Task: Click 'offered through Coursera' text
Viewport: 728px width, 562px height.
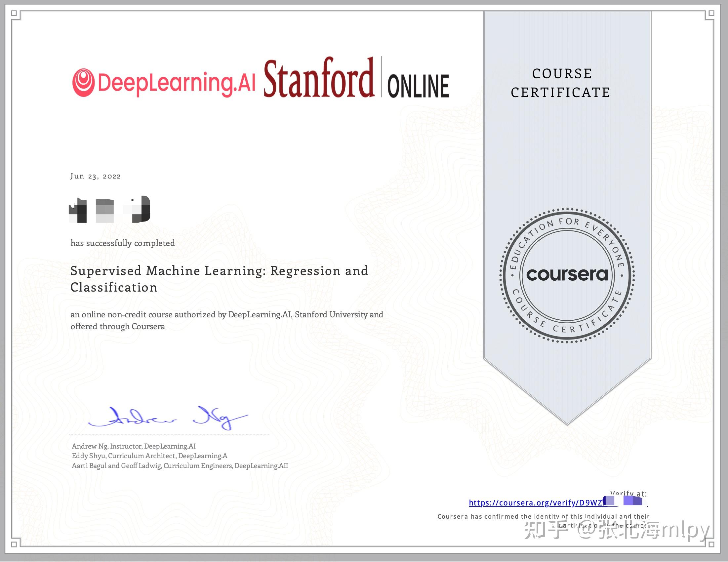Action: pyautogui.click(x=118, y=327)
